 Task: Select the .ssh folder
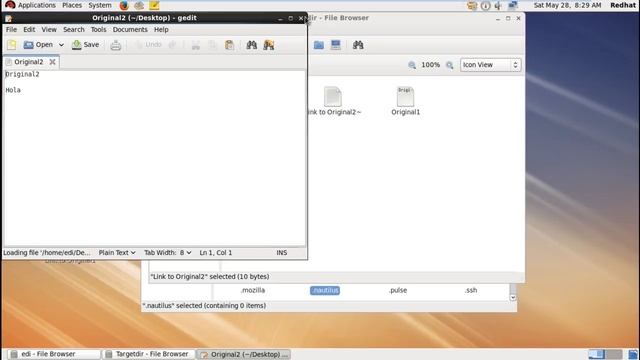[471, 290]
